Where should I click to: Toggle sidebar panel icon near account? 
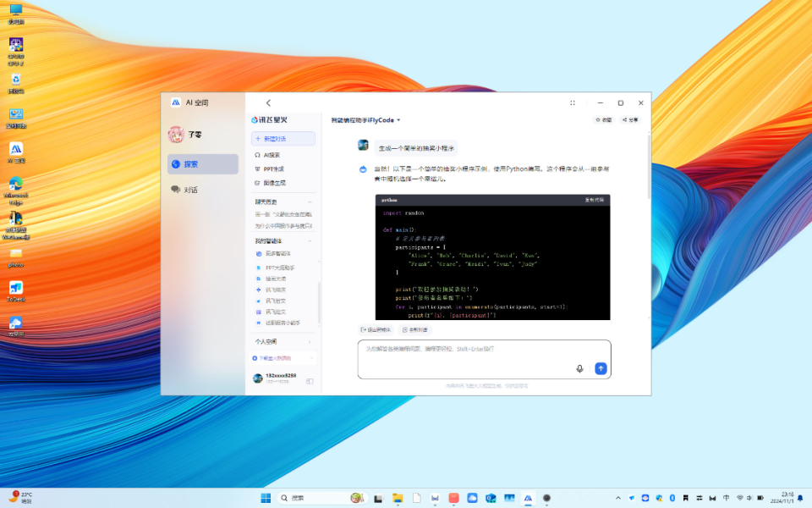[310, 381]
